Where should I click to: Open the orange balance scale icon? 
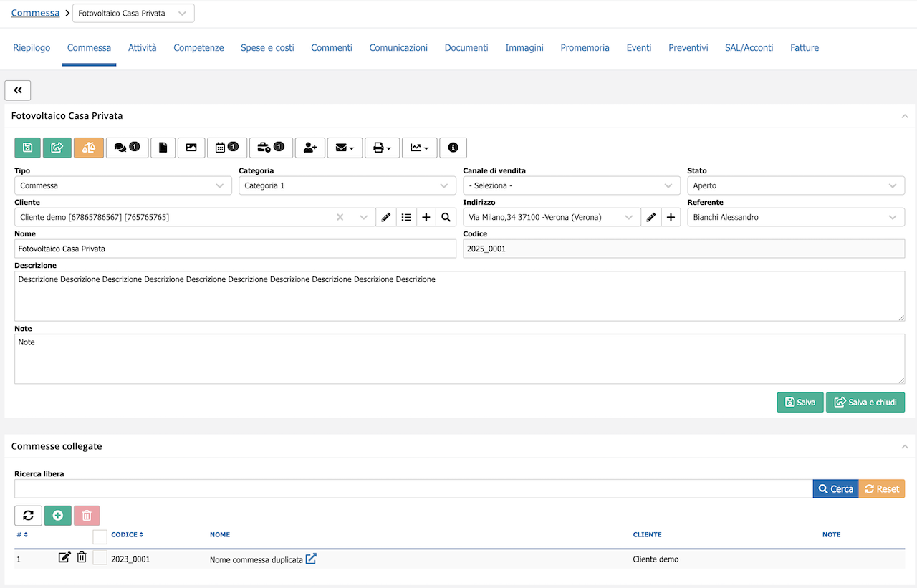click(88, 148)
